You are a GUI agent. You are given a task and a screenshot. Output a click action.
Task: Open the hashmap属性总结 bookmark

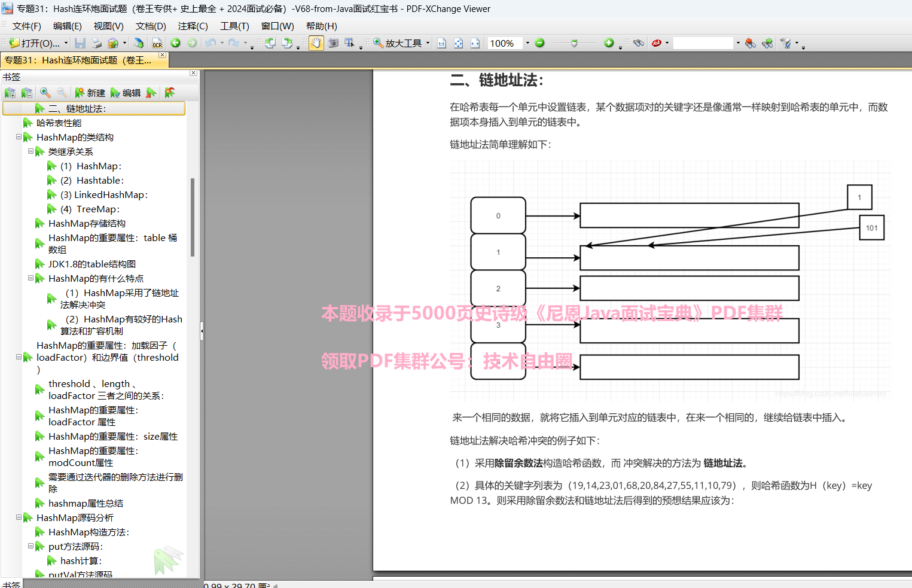86,504
